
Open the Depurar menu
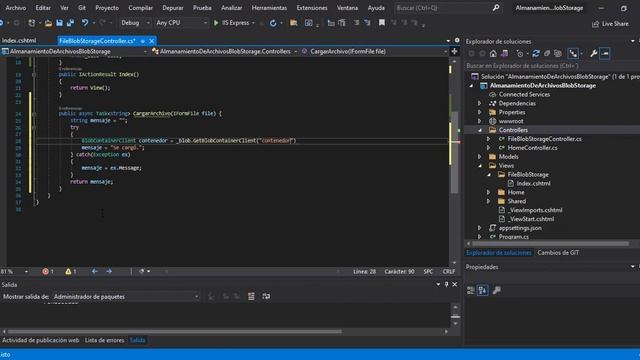tap(173, 8)
